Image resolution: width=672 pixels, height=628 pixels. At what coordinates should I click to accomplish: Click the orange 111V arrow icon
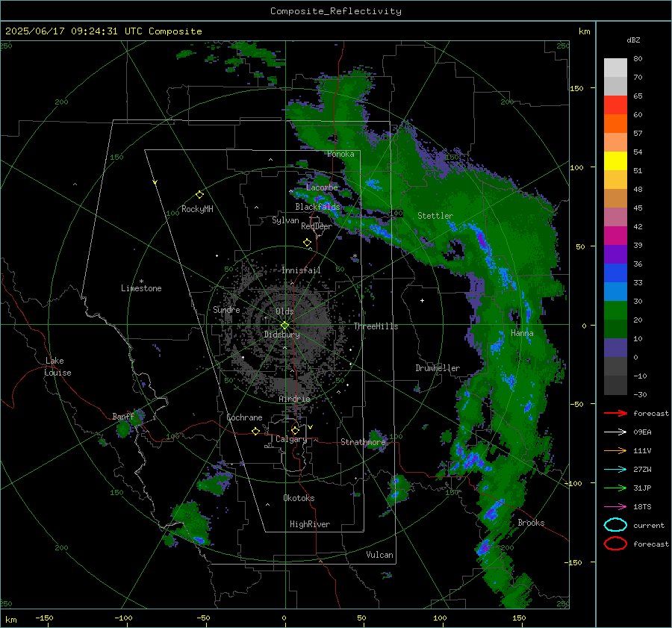pyautogui.click(x=615, y=450)
